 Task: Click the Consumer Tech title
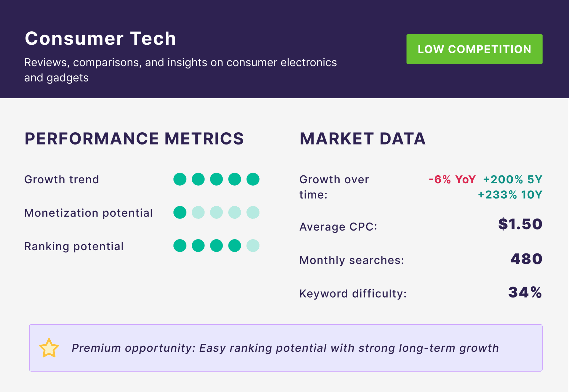click(100, 38)
